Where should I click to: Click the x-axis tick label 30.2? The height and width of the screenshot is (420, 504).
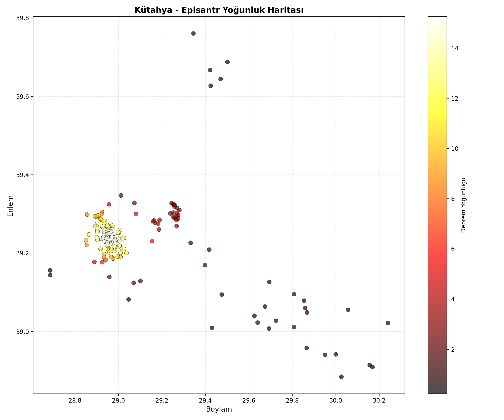click(x=379, y=400)
